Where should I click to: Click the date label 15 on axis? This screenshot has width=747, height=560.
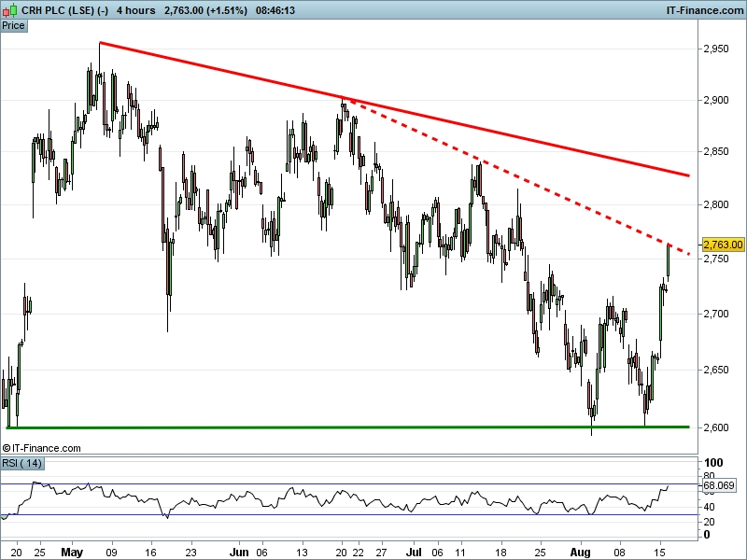coord(660,553)
